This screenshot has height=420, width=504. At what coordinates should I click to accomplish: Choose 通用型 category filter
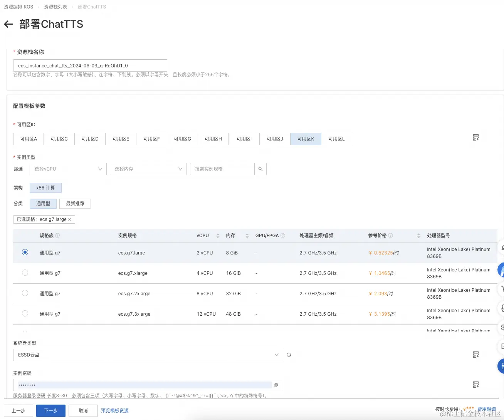tap(43, 204)
